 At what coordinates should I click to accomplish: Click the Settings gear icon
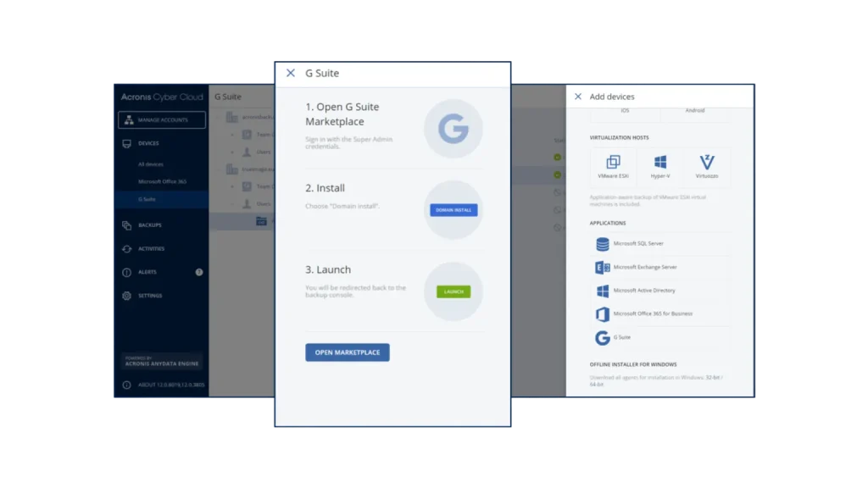(127, 296)
